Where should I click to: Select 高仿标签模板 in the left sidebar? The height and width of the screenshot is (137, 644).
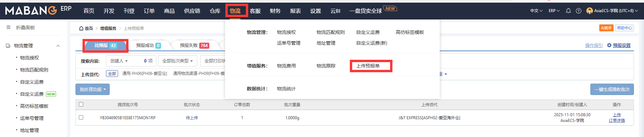click(34, 106)
